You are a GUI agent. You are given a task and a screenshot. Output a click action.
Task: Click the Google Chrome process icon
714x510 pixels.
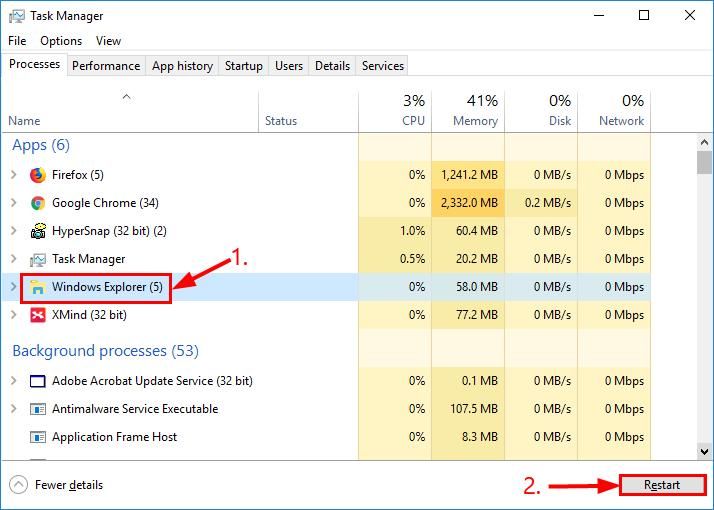(38, 203)
